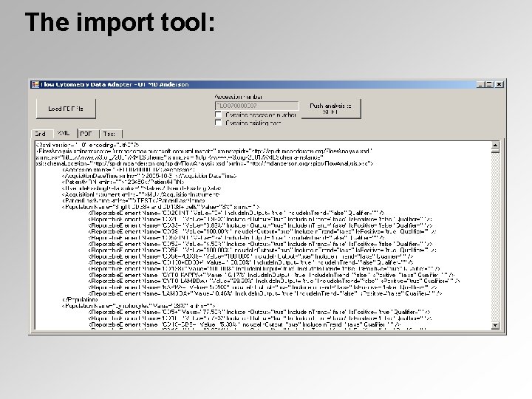Click the Load PDF file button
Image resolution: width=532 pixels, height=399 pixels.
coord(66,109)
